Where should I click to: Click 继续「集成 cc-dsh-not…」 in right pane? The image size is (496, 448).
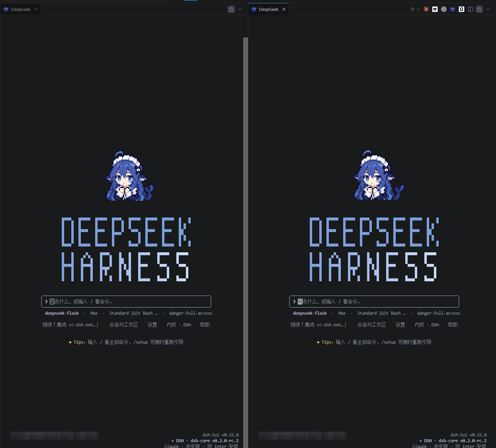[319, 325]
